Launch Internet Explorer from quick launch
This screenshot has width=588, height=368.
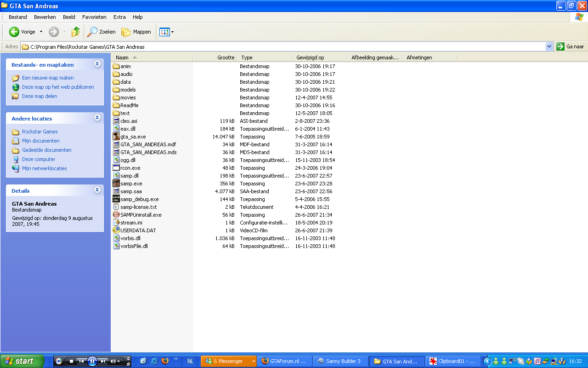pos(154,361)
